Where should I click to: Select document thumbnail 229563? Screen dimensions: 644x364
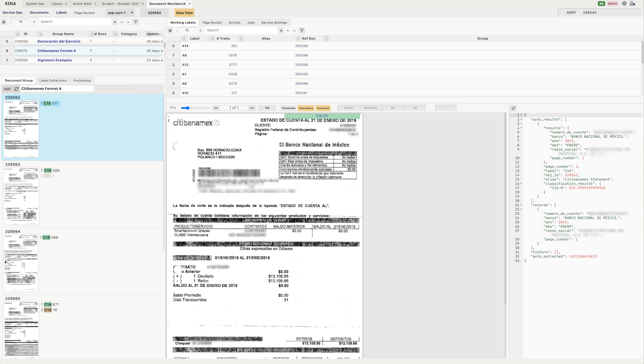pos(21,196)
